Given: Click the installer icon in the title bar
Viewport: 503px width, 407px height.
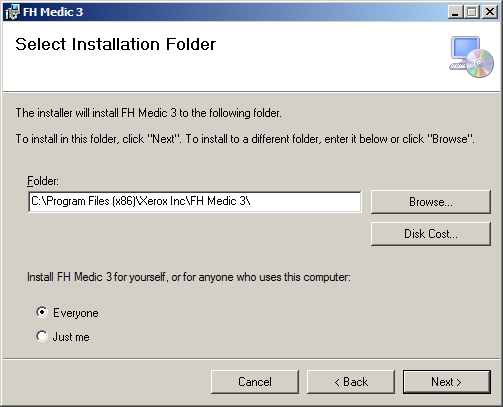Looking at the screenshot, I should click(12, 12).
